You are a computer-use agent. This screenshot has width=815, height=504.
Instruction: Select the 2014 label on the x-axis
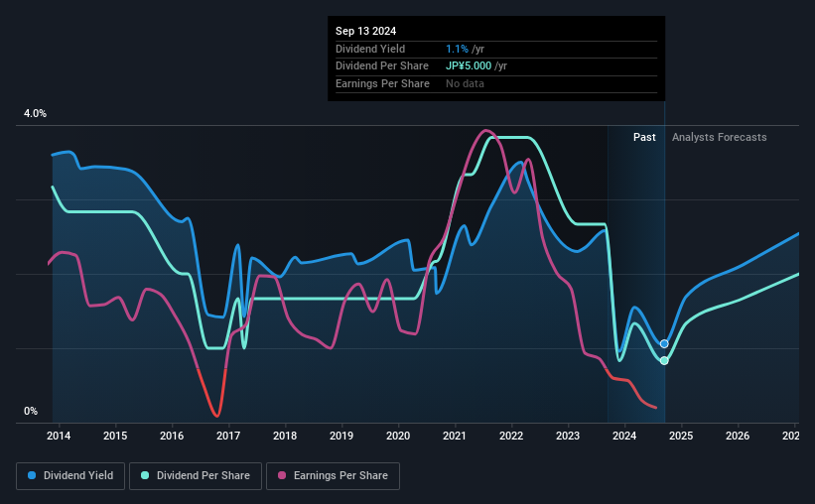59,436
